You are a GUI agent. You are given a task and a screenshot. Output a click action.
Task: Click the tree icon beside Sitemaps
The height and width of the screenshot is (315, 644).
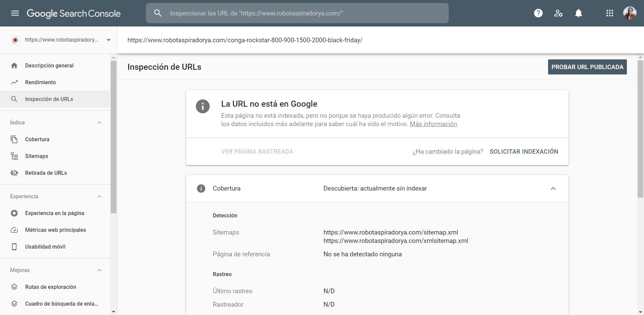pyautogui.click(x=14, y=156)
